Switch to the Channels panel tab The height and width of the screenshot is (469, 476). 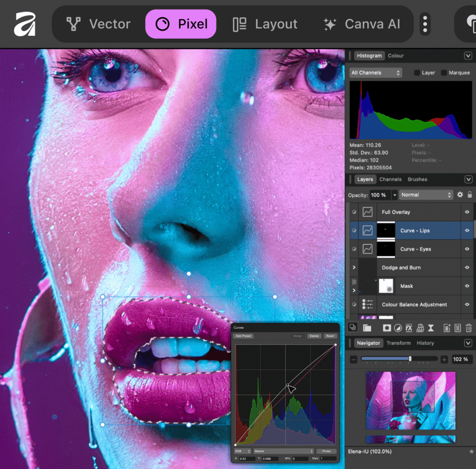[390, 179]
